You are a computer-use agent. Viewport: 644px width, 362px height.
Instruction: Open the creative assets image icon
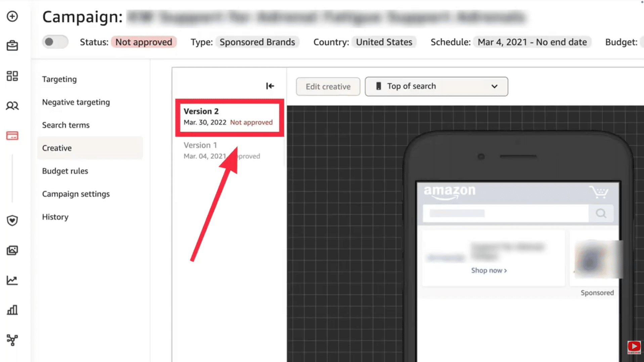click(x=12, y=250)
